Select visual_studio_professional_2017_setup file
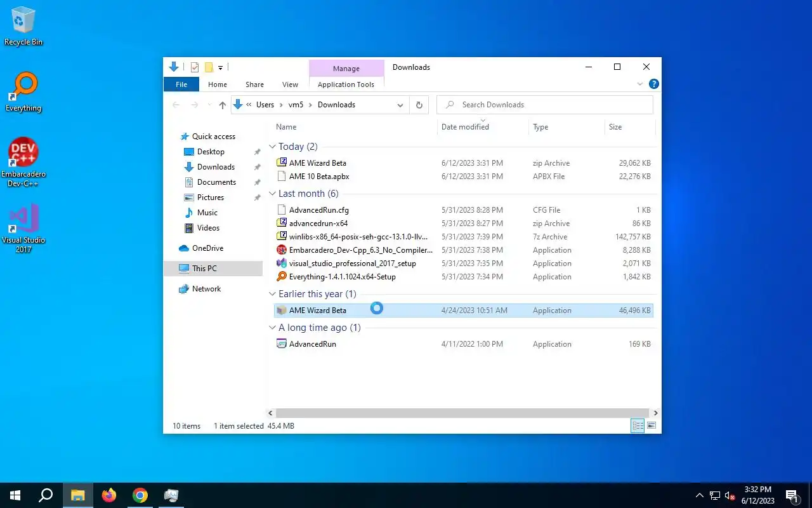The image size is (812, 508). point(464,264)
